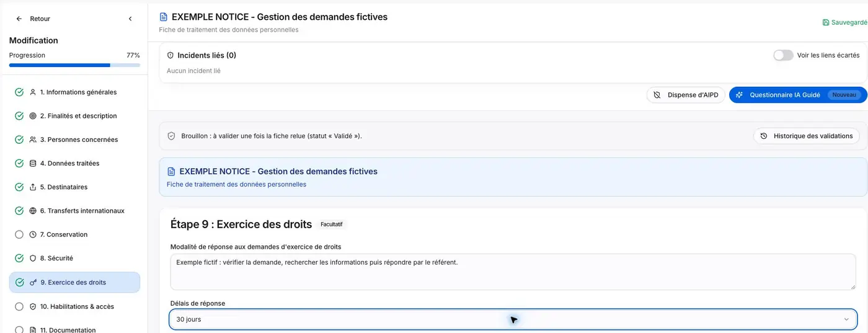This screenshot has width=868, height=333.
Task: Click the document icon in the blue banner
Action: (x=171, y=171)
